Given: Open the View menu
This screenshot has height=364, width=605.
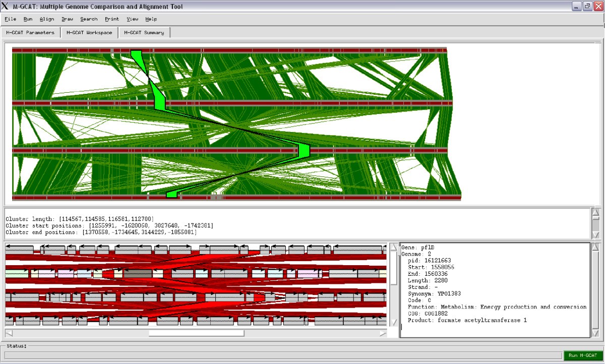Looking at the screenshot, I should pyautogui.click(x=133, y=19).
